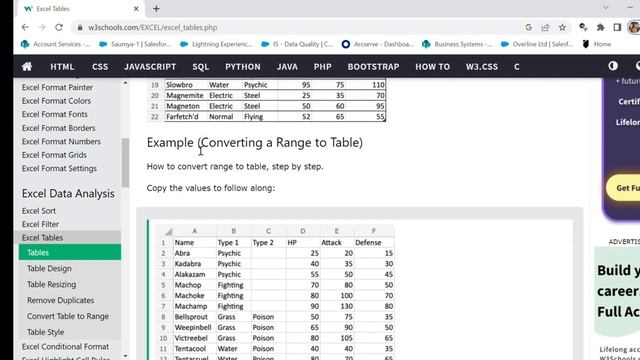Image resolution: width=640 pixels, height=360 pixels.
Task: Open Excel Format Borders sidebar link
Action: [58, 128]
